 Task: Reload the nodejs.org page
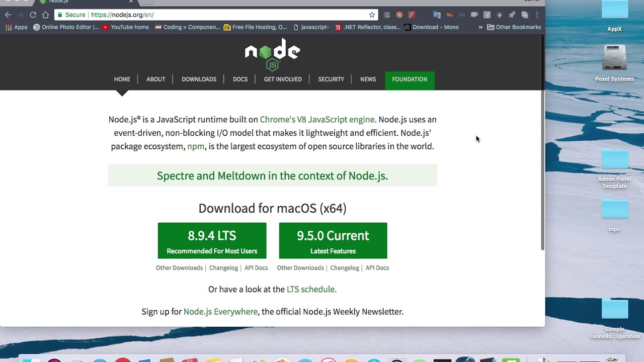click(x=33, y=15)
